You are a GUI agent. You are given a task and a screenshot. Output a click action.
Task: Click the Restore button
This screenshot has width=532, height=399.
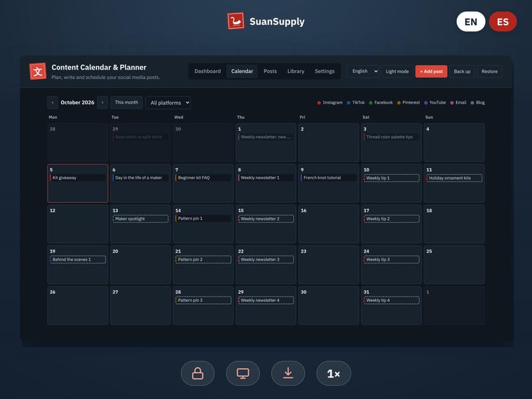click(490, 71)
